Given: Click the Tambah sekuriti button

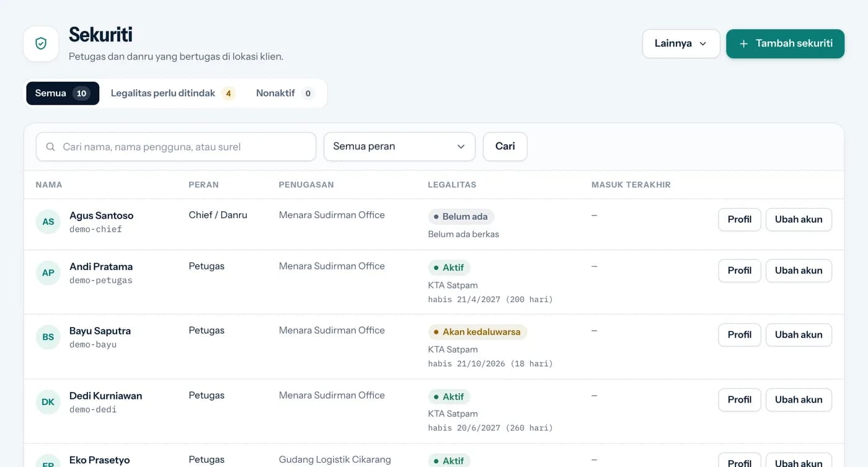Looking at the screenshot, I should [x=785, y=43].
